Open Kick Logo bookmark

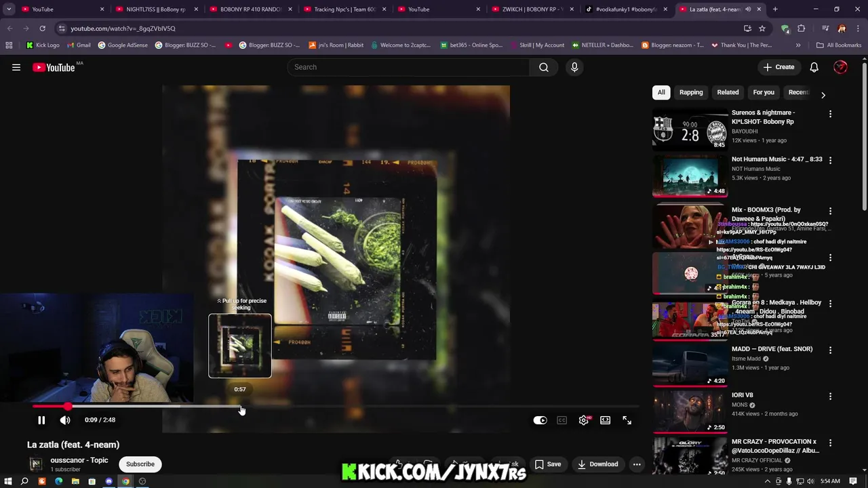[x=43, y=45]
